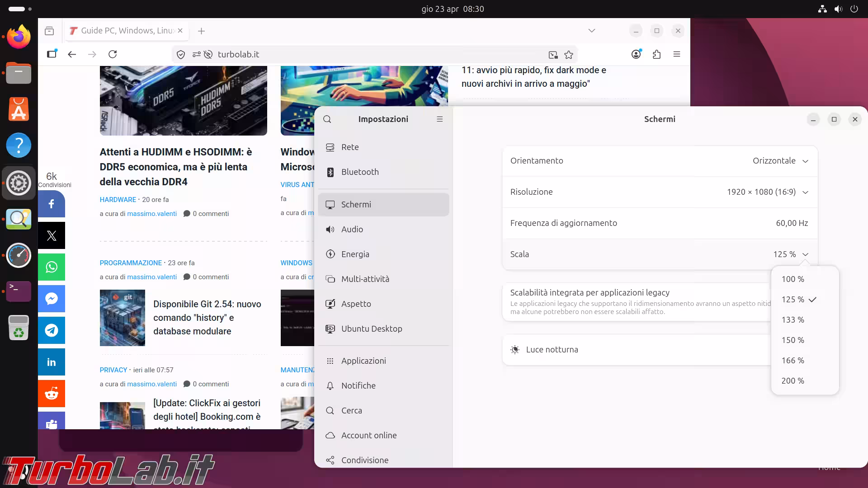Image resolution: width=868 pixels, height=488 pixels.
Task: Click the Firefox account profile icon
Action: click(636, 54)
